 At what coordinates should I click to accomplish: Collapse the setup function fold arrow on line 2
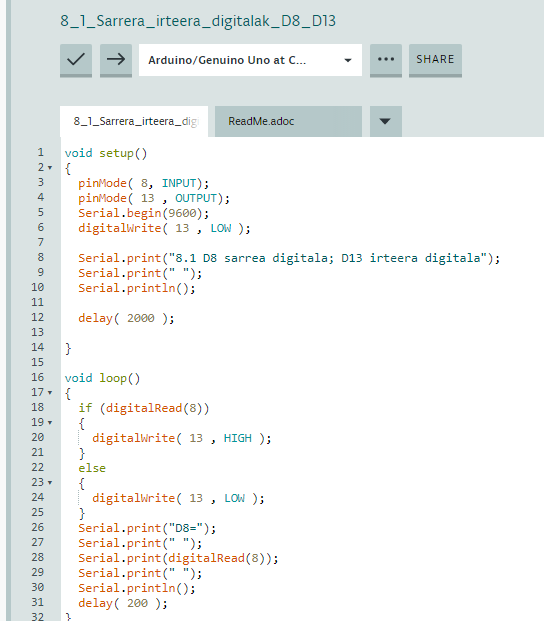tap(50, 168)
